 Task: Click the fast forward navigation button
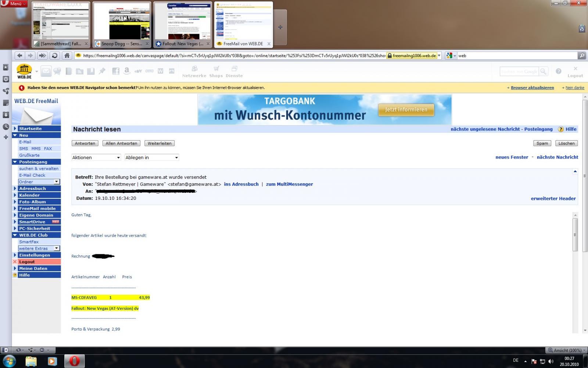click(x=42, y=56)
